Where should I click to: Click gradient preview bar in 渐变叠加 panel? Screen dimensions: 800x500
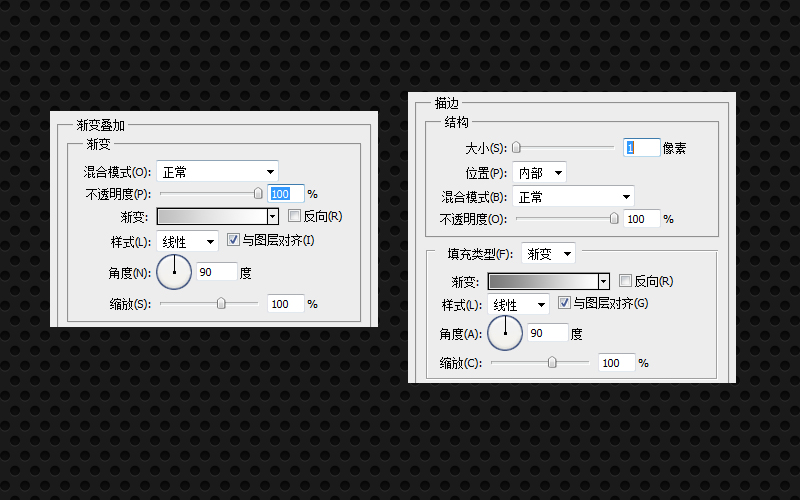point(211,216)
